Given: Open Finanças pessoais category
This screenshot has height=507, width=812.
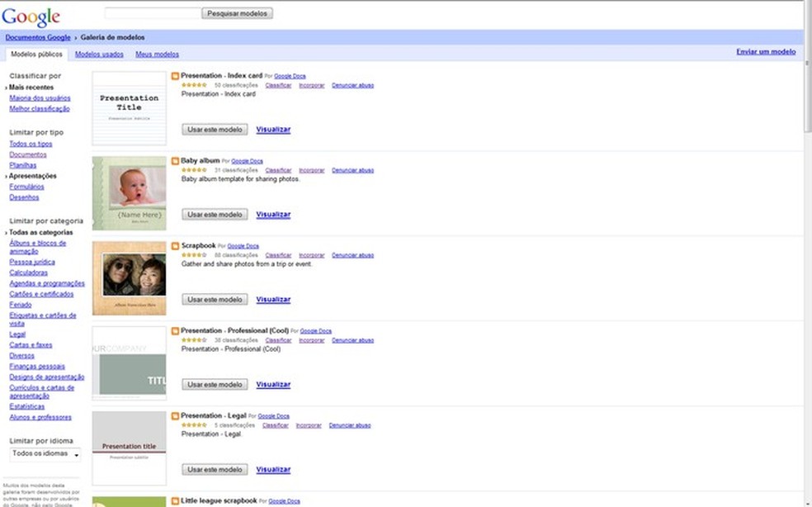Looking at the screenshot, I should 37,367.
